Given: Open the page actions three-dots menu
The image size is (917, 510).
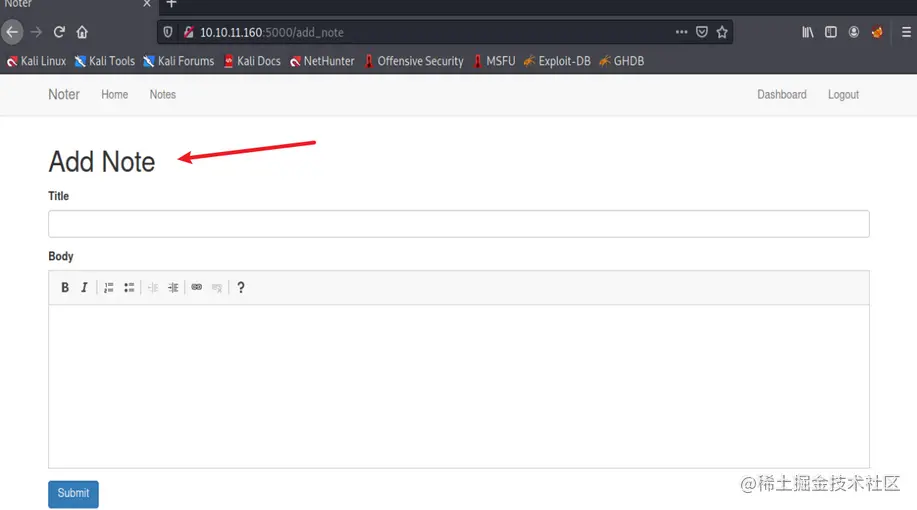Looking at the screenshot, I should [681, 32].
